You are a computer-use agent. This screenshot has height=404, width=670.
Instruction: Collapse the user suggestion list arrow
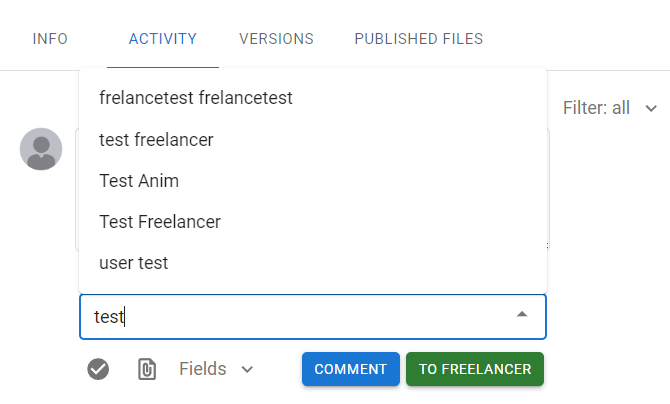coord(521,315)
